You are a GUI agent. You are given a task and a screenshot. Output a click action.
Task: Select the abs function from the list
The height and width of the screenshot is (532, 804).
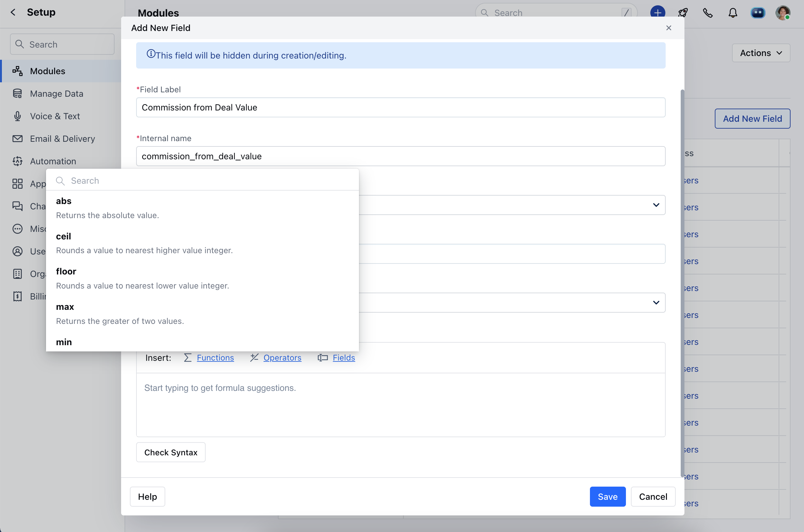[64, 201]
